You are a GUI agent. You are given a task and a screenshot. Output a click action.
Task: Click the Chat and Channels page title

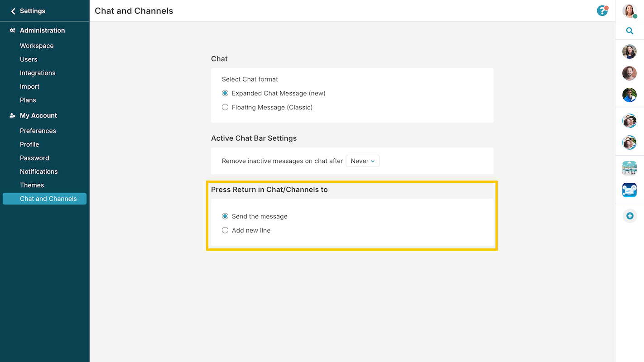click(134, 11)
